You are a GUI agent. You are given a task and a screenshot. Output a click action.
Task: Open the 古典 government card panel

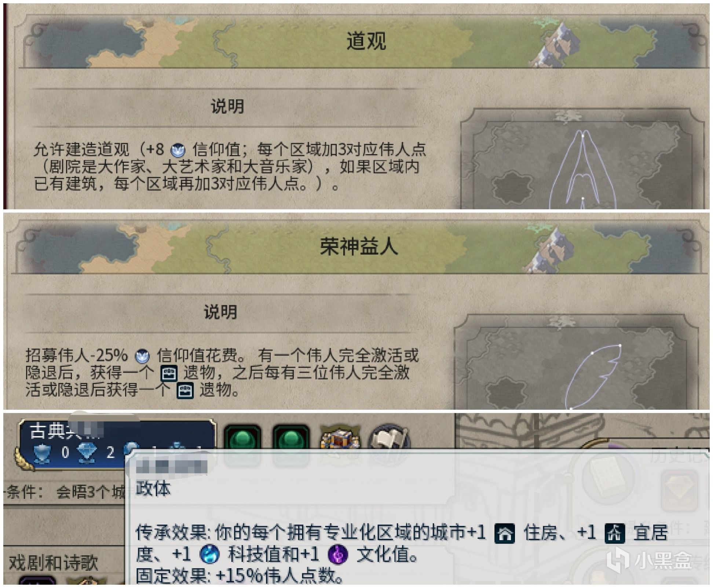117,445
